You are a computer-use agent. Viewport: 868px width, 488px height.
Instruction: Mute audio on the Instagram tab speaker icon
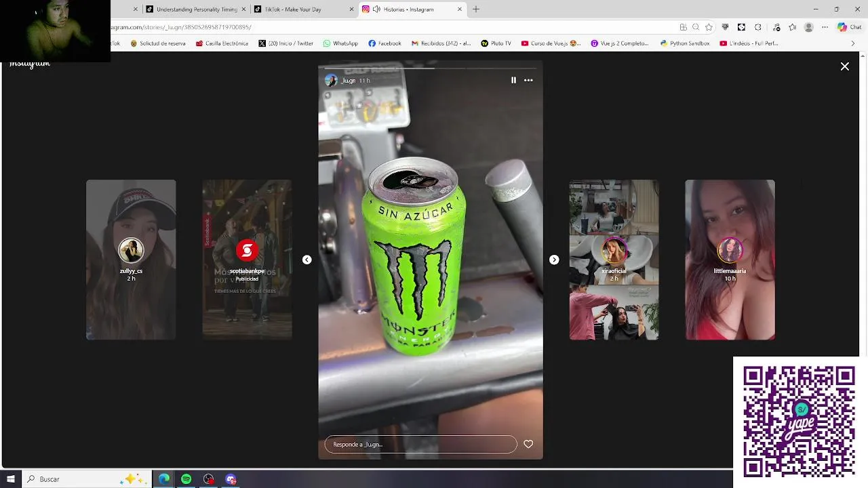[x=376, y=9]
